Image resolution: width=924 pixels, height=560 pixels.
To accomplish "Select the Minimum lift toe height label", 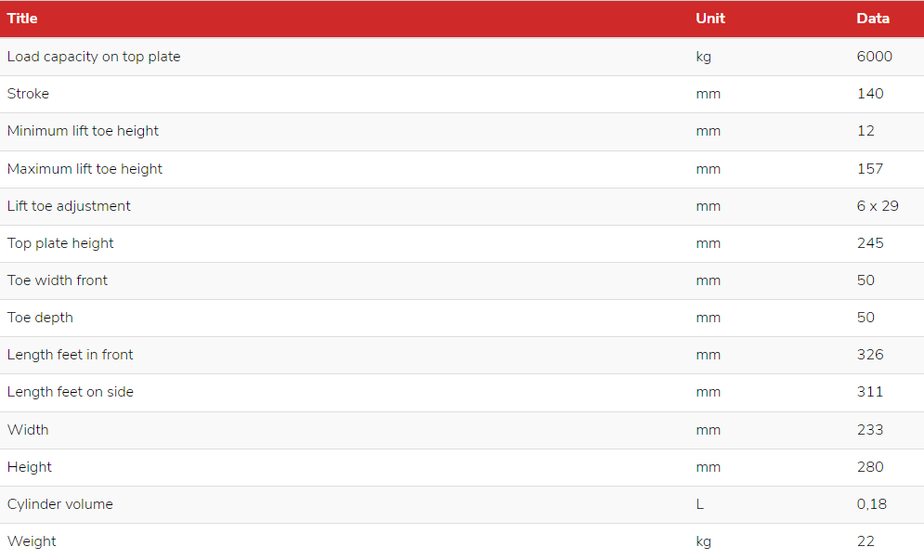I will click(x=83, y=131).
